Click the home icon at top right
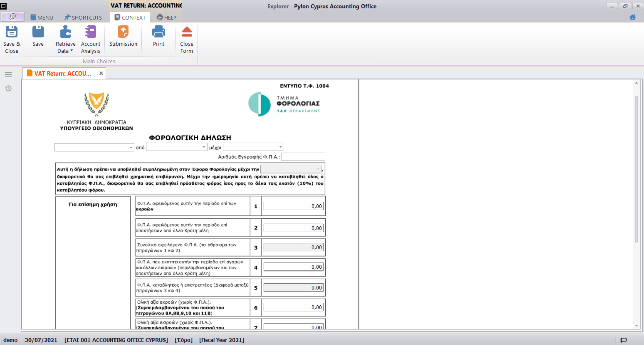 [x=632, y=17]
